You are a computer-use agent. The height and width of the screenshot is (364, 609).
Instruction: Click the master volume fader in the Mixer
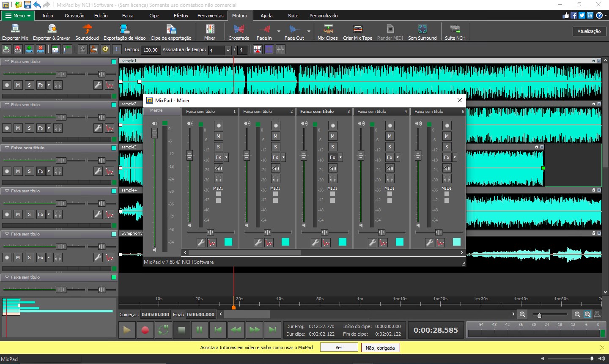pyautogui.click(x=155, y=133)
